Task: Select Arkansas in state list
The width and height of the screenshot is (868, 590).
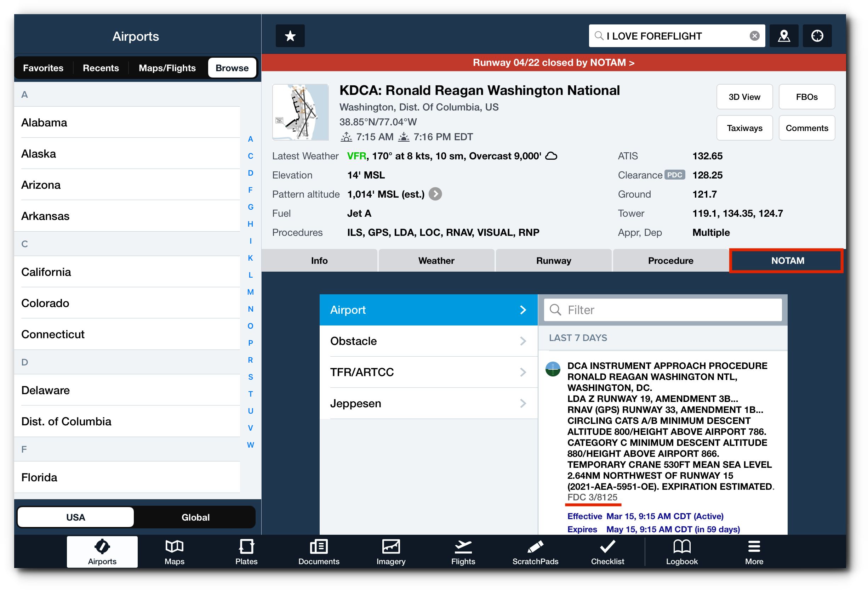Action: pos(127,216)
